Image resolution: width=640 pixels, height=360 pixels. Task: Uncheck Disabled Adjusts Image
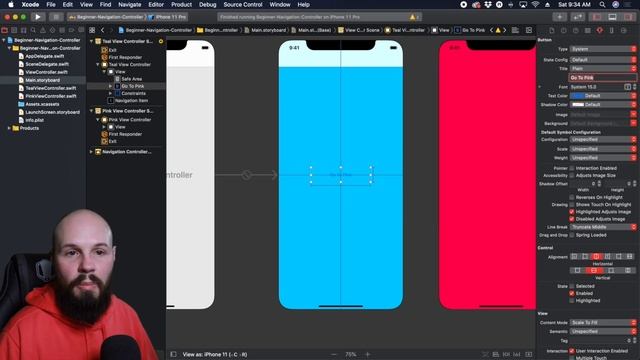pyautogui.click(x=572, y=219)
